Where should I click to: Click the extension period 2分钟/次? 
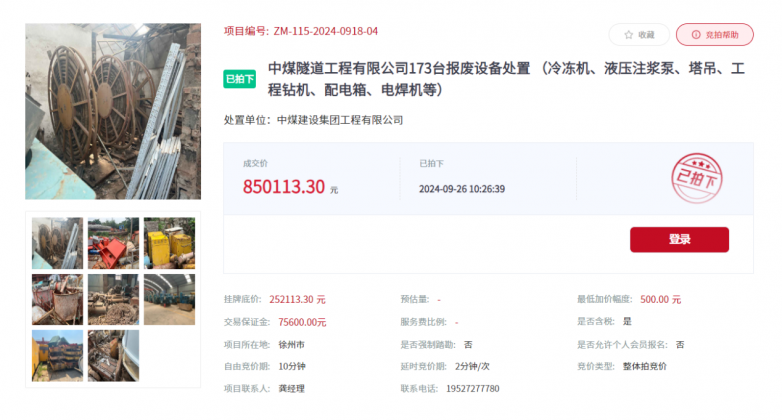point(472,366)
